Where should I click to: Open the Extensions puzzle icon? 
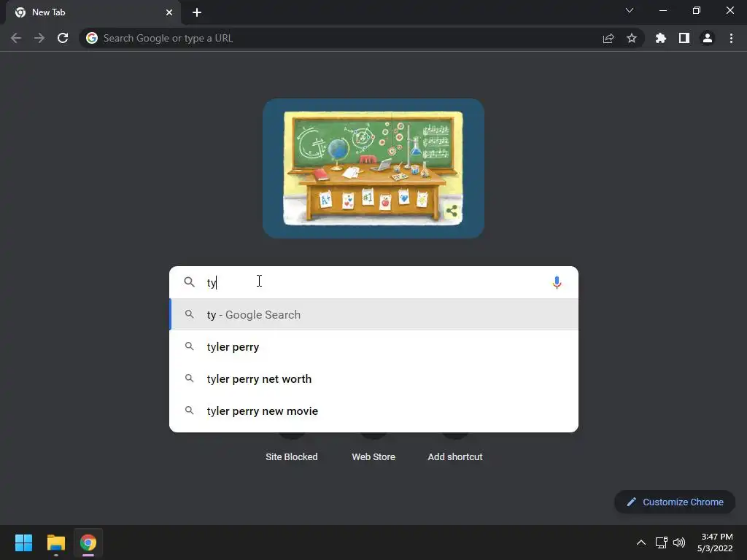pyautogui.click(x=661, y=38)
